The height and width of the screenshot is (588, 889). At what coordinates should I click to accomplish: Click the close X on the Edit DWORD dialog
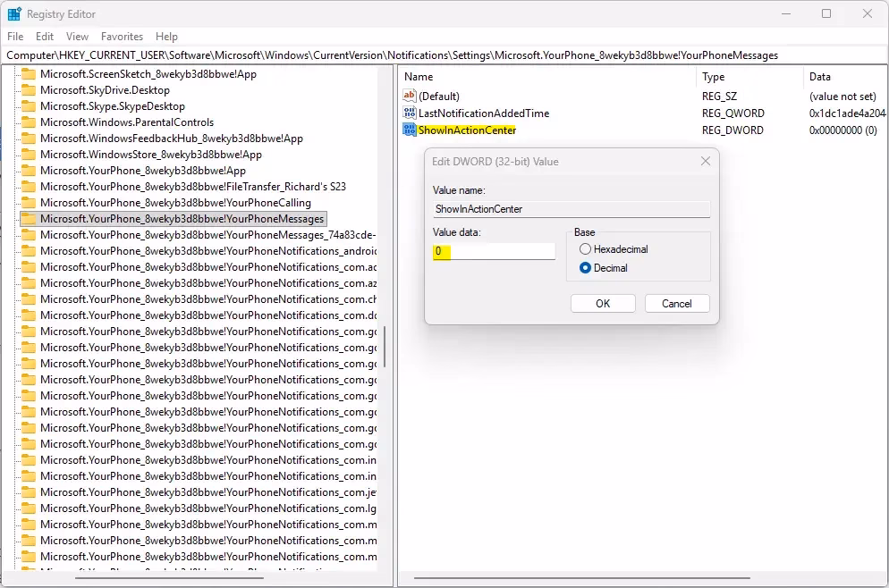tap(705, 161)
